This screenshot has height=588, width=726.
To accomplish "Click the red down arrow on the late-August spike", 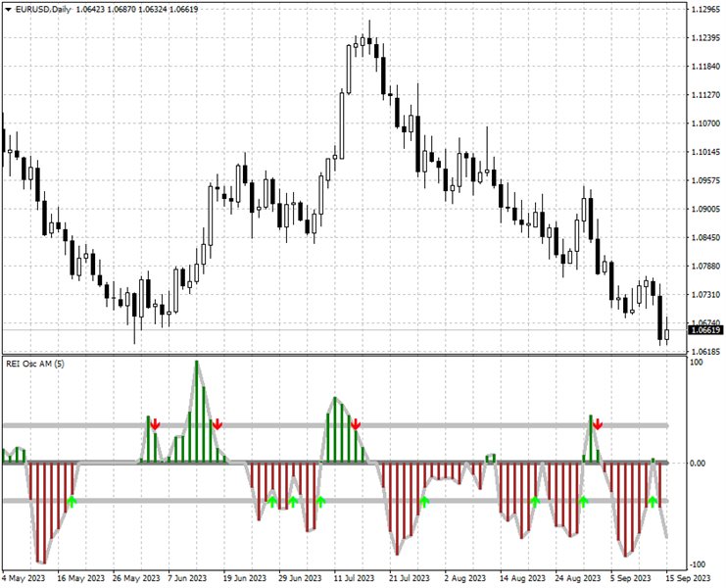I will pyautogui.click(x=599, y=424).
